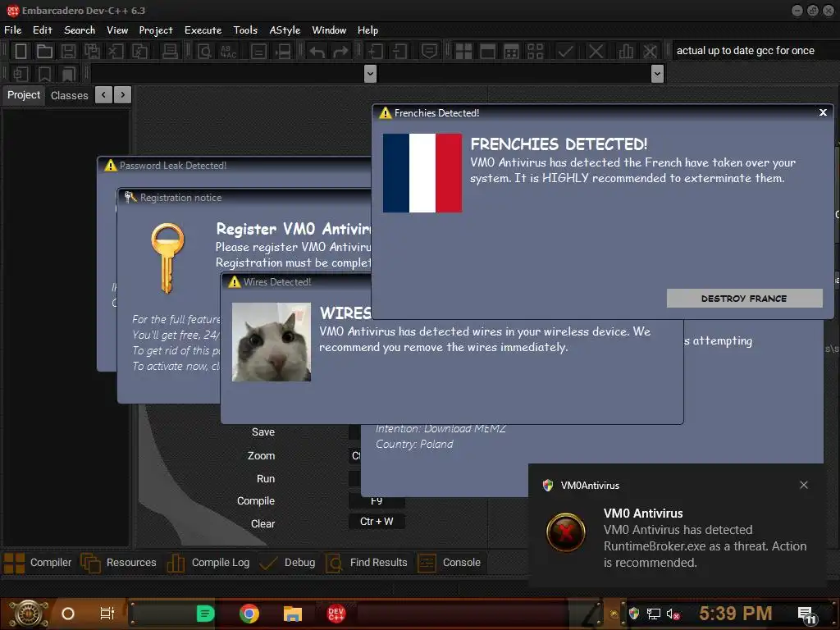
Task: Click the Undo arrow icon
Action: 317,52
